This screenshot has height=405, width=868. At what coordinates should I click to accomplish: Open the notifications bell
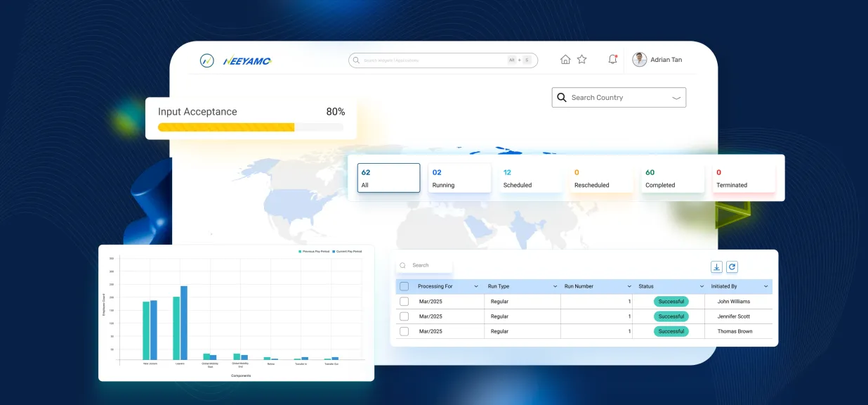tap(612, 60)
